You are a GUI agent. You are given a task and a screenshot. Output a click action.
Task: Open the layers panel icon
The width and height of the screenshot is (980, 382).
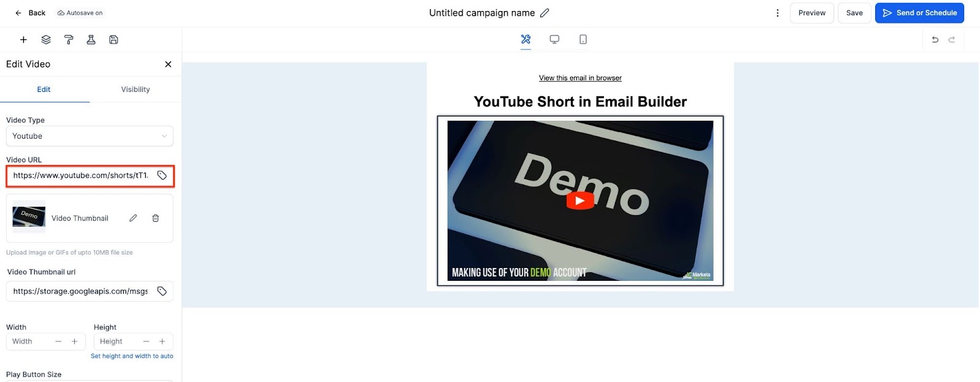coord(46,40)
